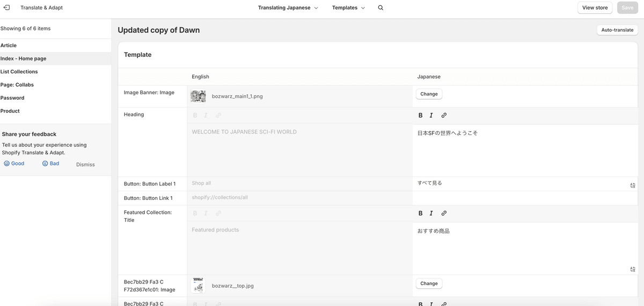Click the bozwarz__top.jpg thumbnail

[x=198, y=286]
